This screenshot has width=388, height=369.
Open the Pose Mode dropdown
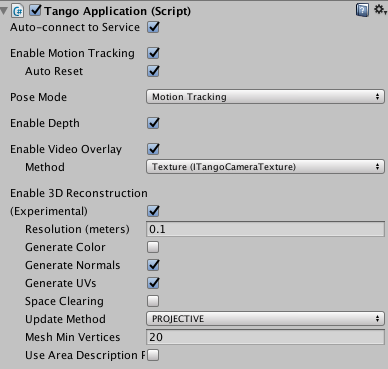[265, 97]
